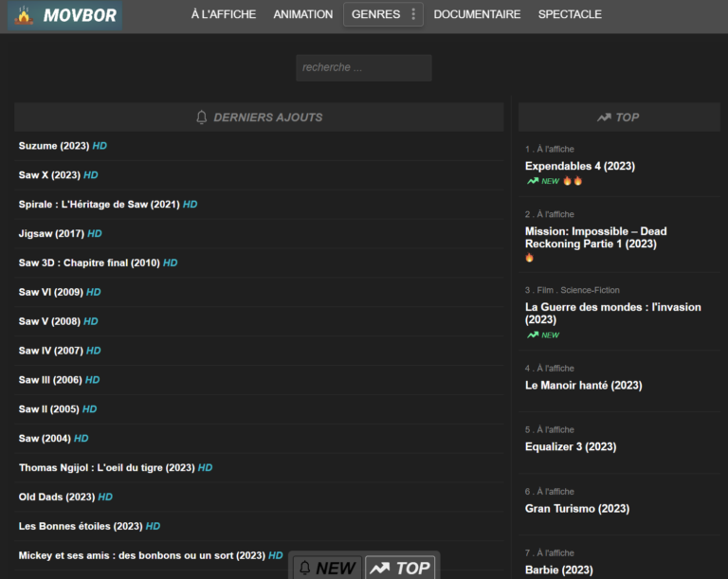
Task: Open the Documentaire category
Action: 477,14
